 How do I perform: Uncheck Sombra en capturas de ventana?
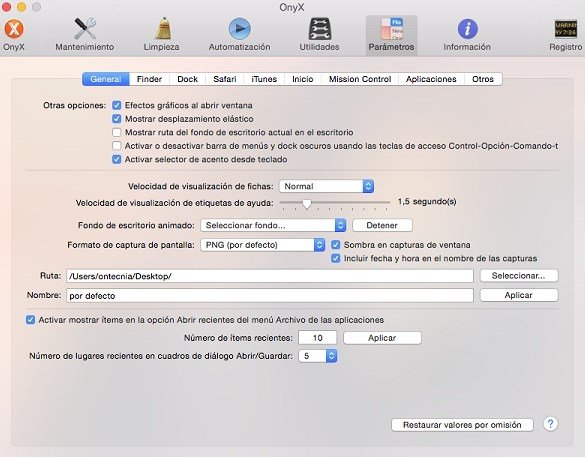[336, 245]
